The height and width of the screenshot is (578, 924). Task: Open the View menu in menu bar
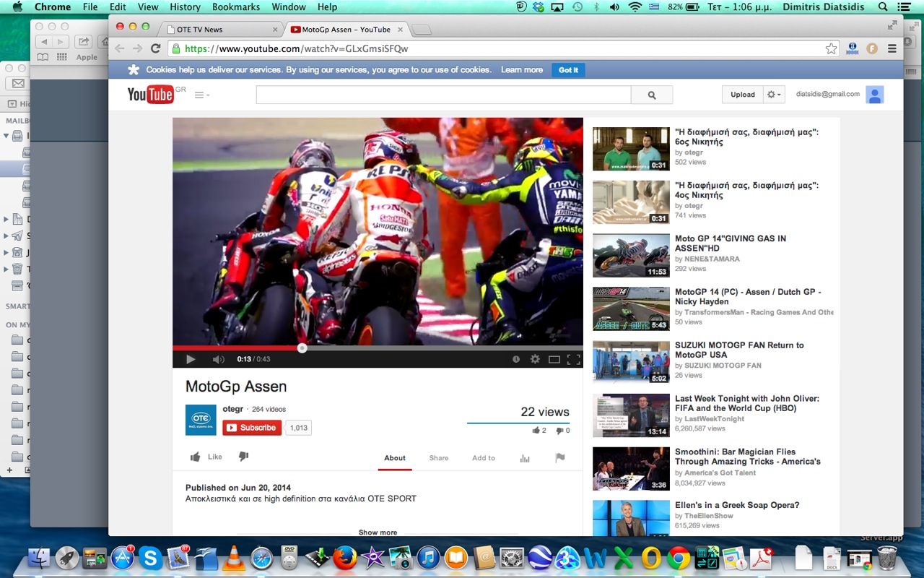147,7
